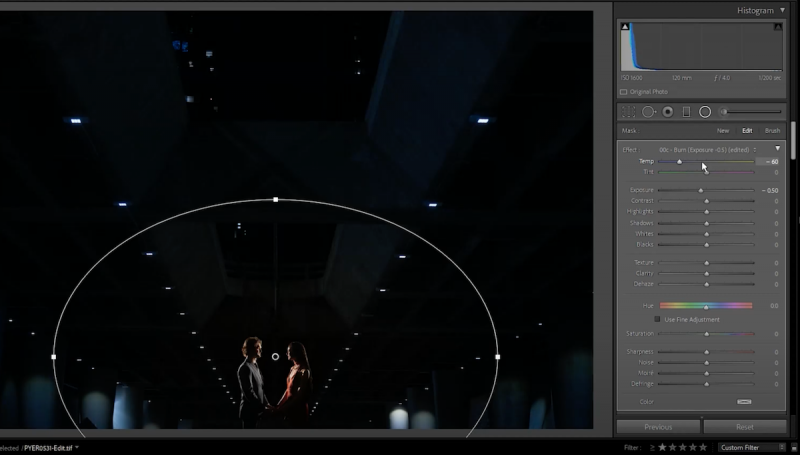Screen dimensions: 800x455
Task: Click the Exposure value field -0.50
Action: tap(769, 190)
